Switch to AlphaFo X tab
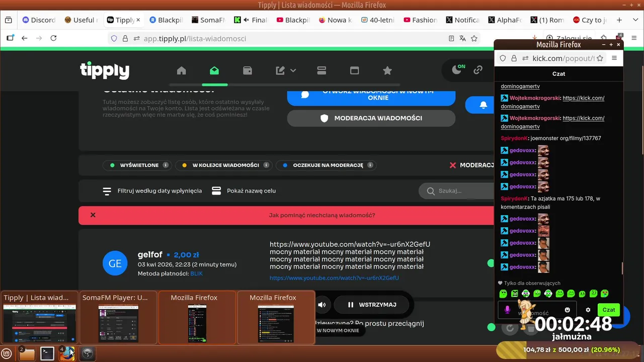Image resolution: width=644 pixels, height=362 pixels. click(505, 20)
